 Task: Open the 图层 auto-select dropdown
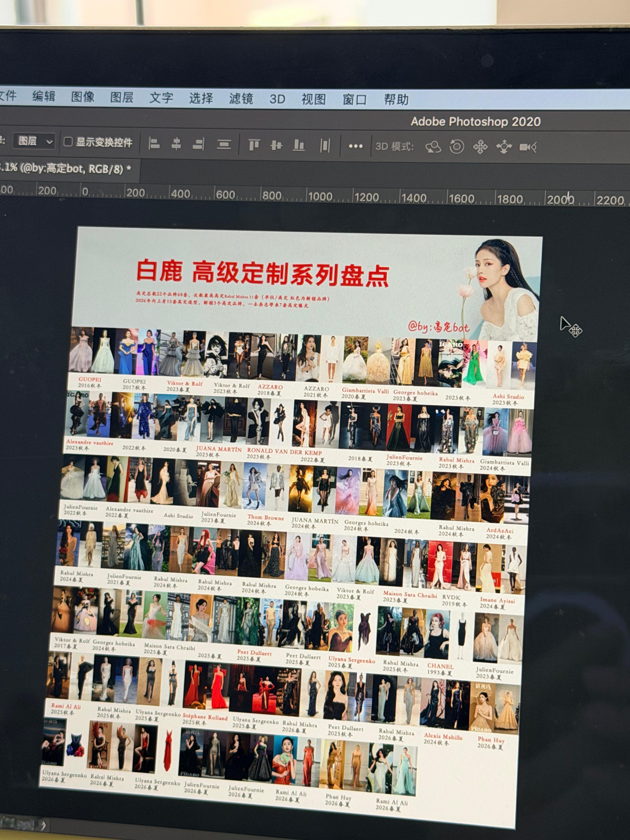pos(35,142)
